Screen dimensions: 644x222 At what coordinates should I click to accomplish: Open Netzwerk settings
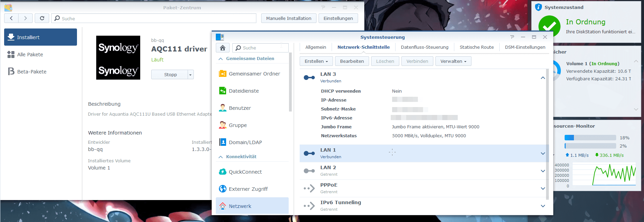tap(252, 206)
